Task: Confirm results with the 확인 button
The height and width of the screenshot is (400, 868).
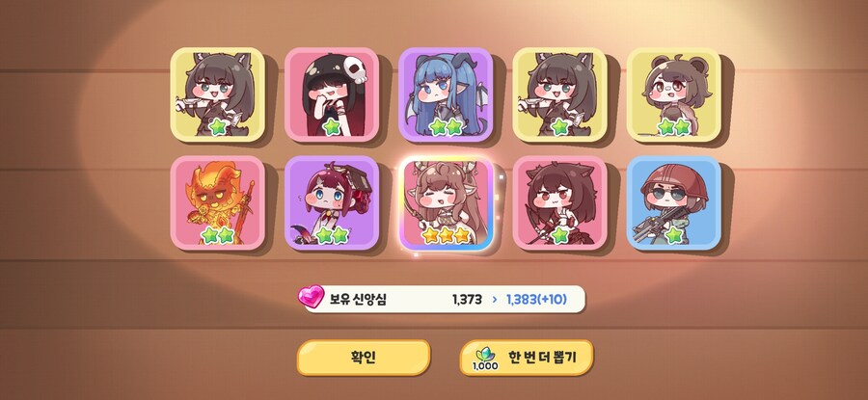Action: click(x=364, y=357)
